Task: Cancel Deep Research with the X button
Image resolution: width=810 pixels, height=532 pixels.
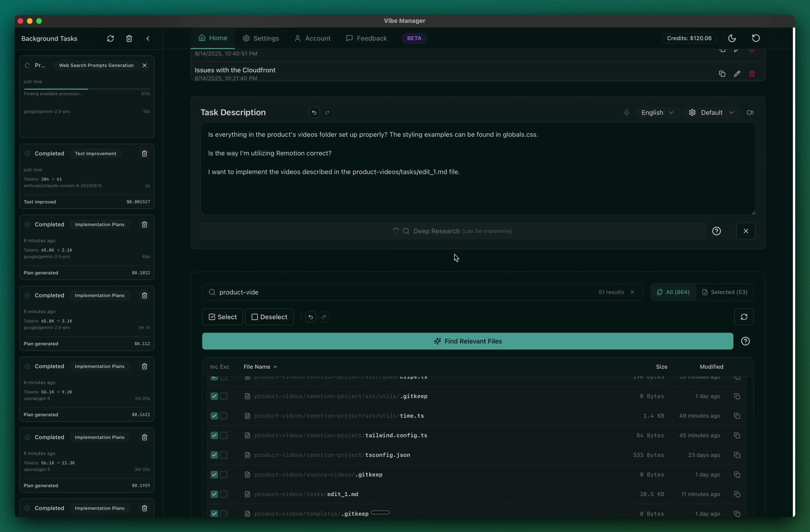Action: 746,231
